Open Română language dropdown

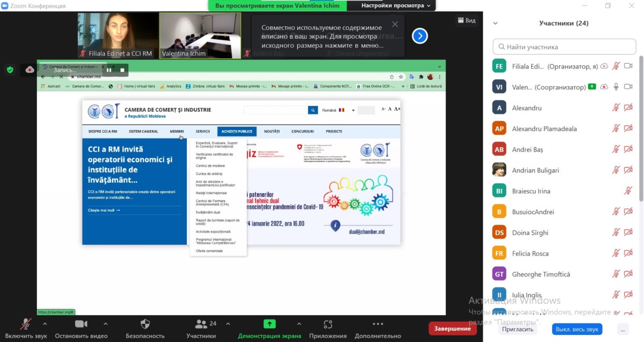[x=338, y=110]
